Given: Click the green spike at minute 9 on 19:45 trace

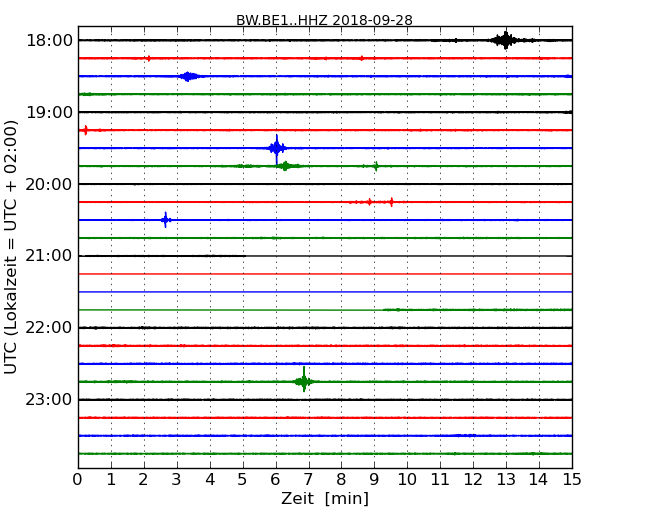Looking at the screenshot, I should 376,166.
